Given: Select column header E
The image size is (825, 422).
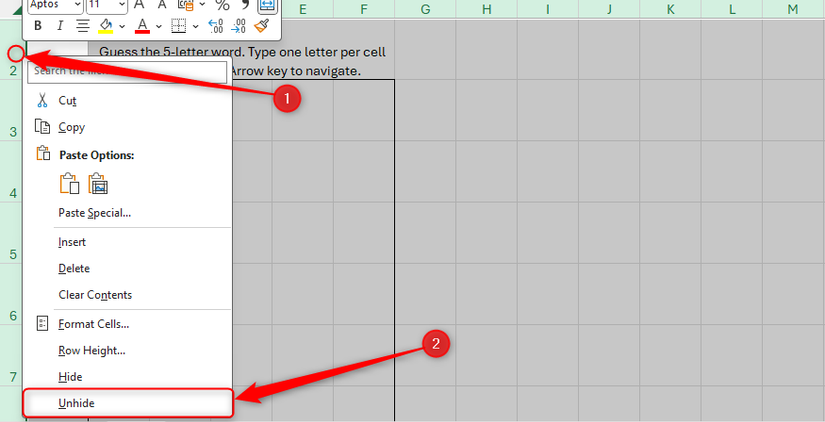Looking at the screenshot, I should pyautogui.click(x=303, y=9).
